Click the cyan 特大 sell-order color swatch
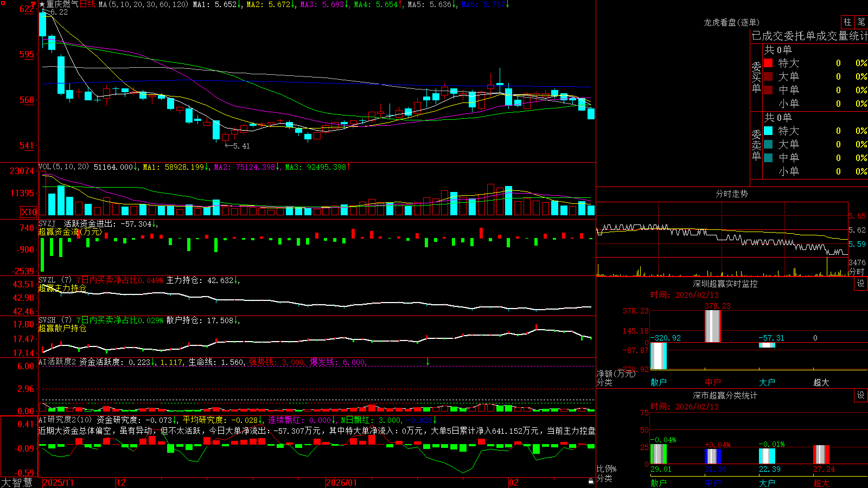Screen dimensions: 868x488 (768, 131)
